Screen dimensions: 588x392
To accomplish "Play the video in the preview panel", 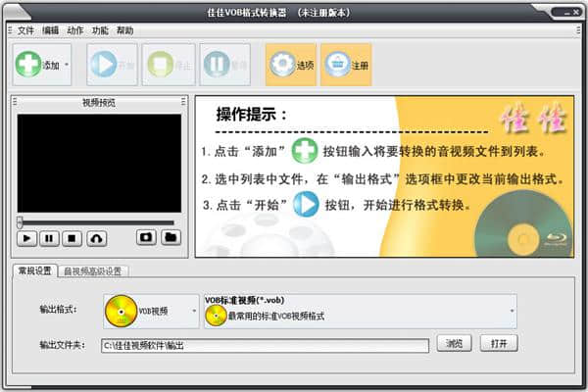I will (x=26, y=238).
